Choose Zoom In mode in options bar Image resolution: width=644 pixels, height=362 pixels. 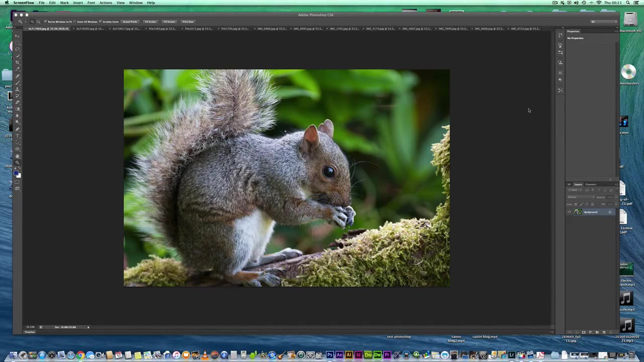click(x=33, y=22)
